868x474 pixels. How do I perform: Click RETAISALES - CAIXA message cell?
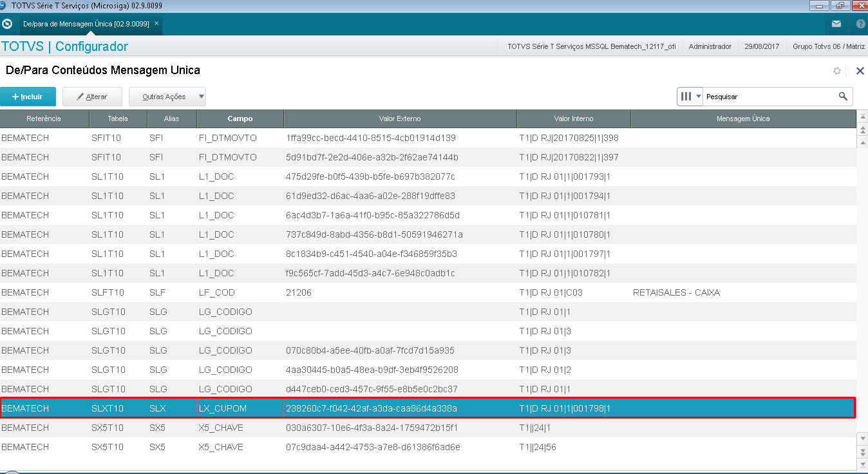tap(677, 292)
